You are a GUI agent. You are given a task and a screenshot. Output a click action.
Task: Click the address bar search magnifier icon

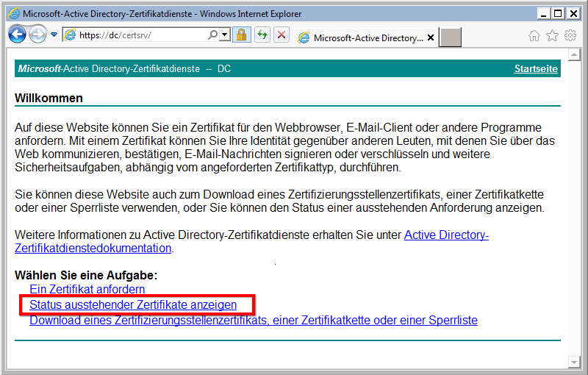[x=213, y=35]
